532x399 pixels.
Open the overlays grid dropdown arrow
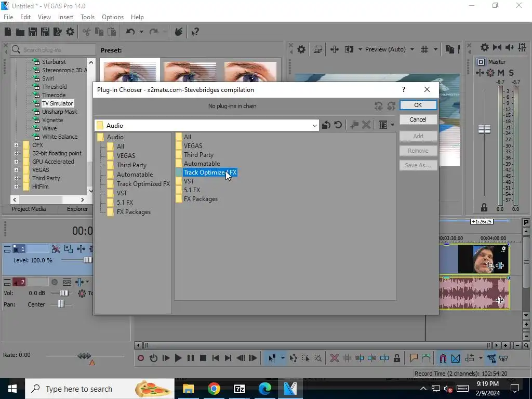tap(436, 49)
